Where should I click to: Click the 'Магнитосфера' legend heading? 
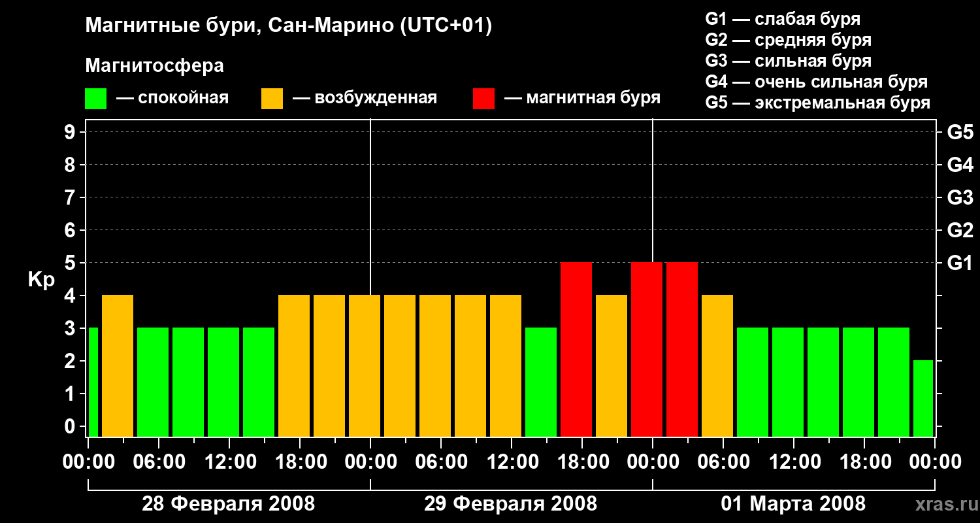pos(155,65)
